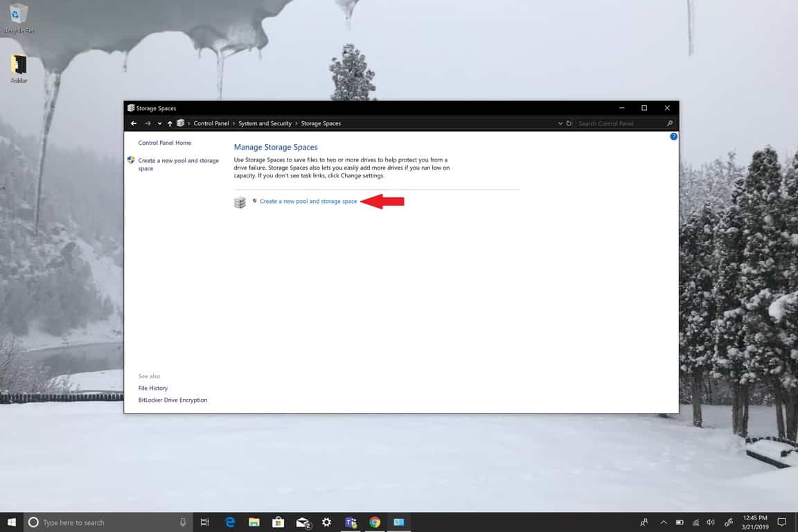This screenshot has width=798, height=532.
Task: Open the clock and date flyout
Action: [x=755, y=522]
